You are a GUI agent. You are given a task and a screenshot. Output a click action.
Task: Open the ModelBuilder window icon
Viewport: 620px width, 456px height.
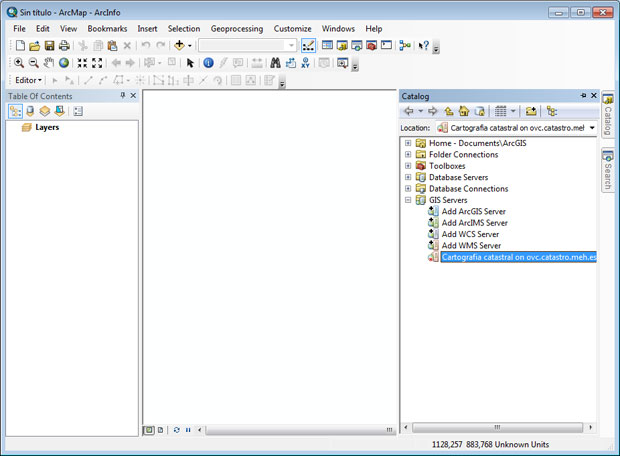coord(405,45)
